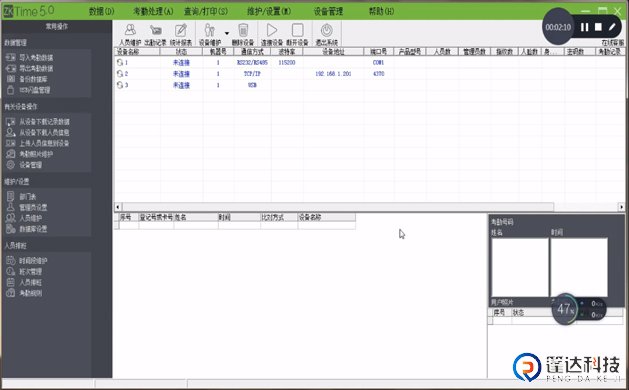Click the RS232/RS485 cell
The image size is (629, 390).
[252, 63]
